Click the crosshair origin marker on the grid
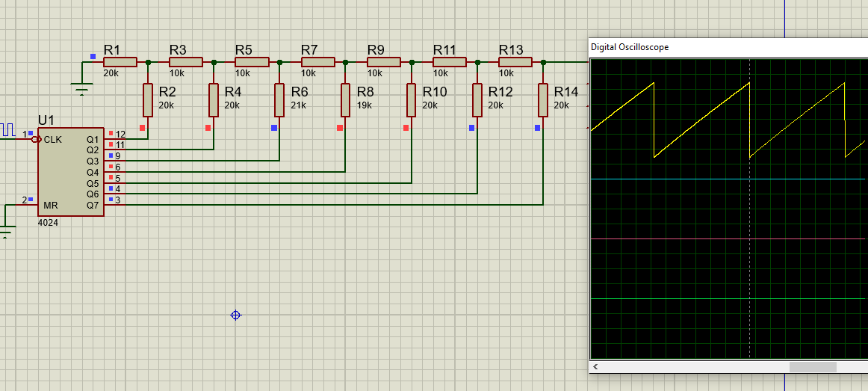868x391 pixels. tap(236, 315)
